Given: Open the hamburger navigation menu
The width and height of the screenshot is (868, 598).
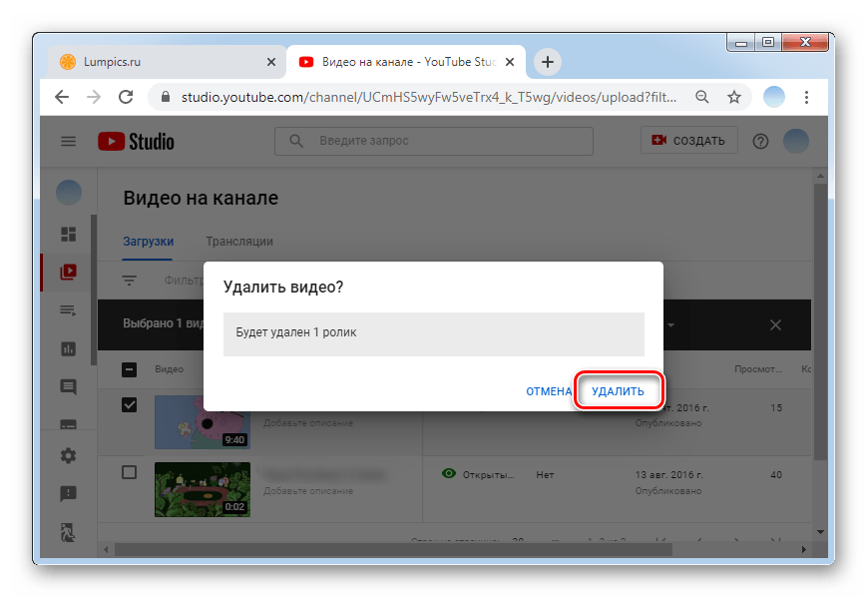Looking at the screenshot, I should pos(69,142).
